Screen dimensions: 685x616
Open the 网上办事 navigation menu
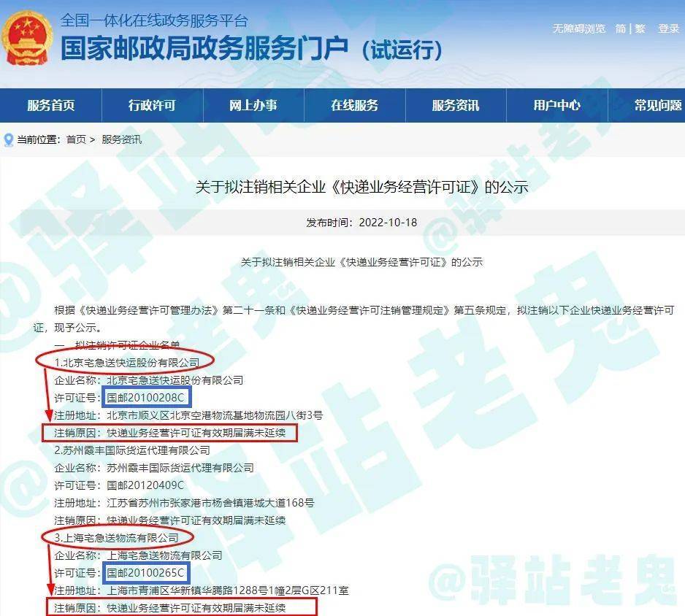[253, 105]
